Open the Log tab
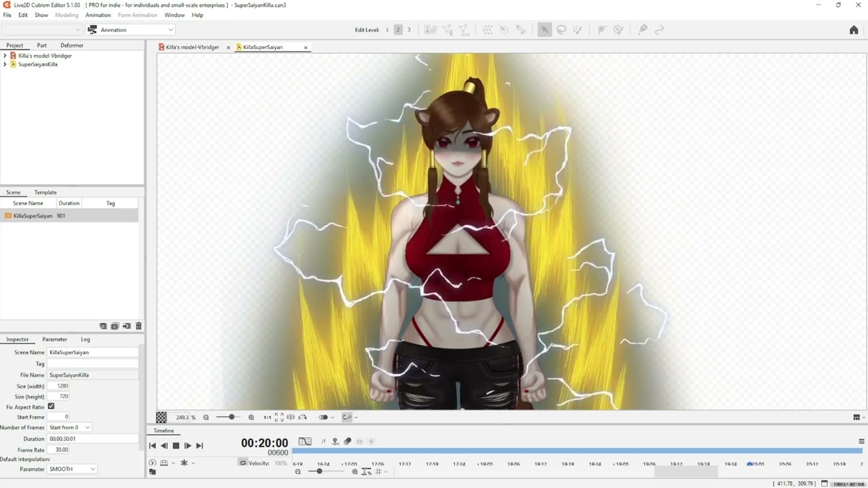Image resolution: width=868 pixels, height=488 pixels. [85, 340]
